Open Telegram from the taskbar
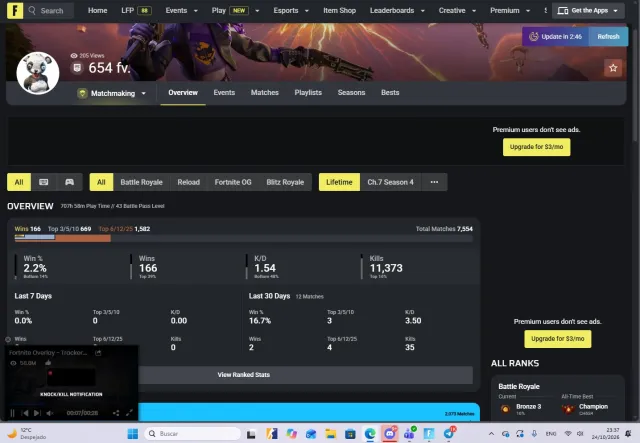This screenshot has width=640, height=443. pos(449,434)
